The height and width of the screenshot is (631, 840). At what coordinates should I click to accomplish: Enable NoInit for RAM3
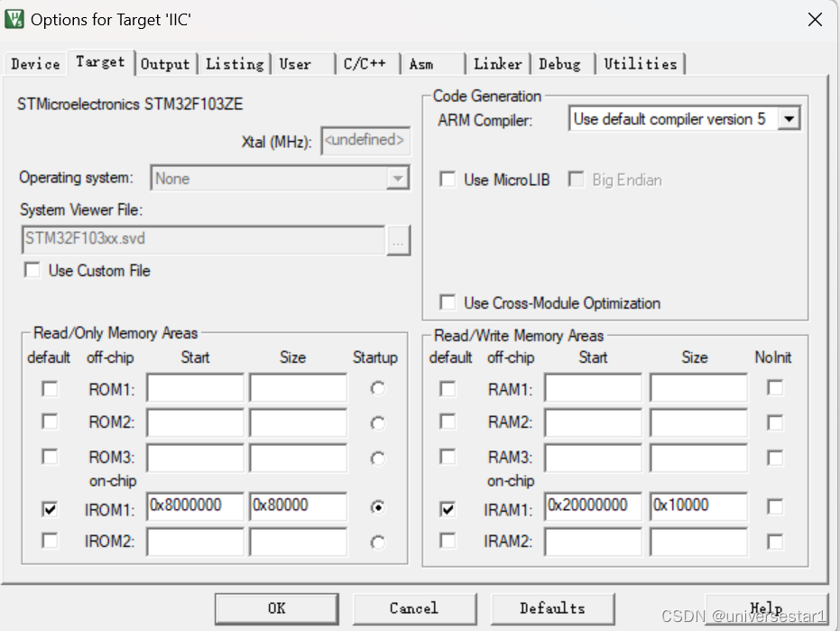[775, 458]
